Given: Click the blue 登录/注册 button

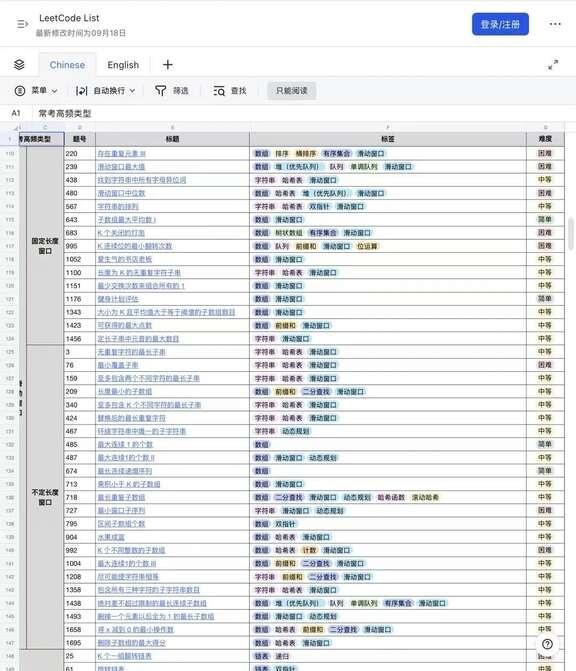Looking at the screenshot, I should (500, 24).
